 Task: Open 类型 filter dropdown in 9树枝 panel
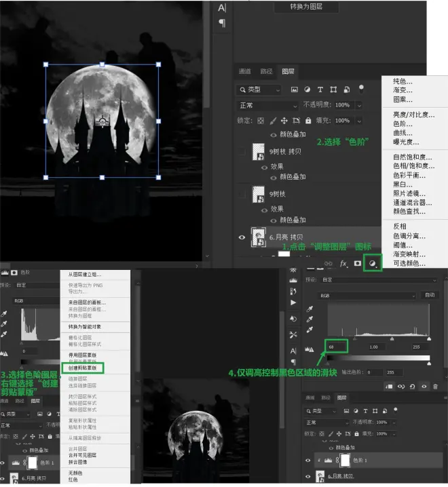pyautogui.click(x=259, y=90)
